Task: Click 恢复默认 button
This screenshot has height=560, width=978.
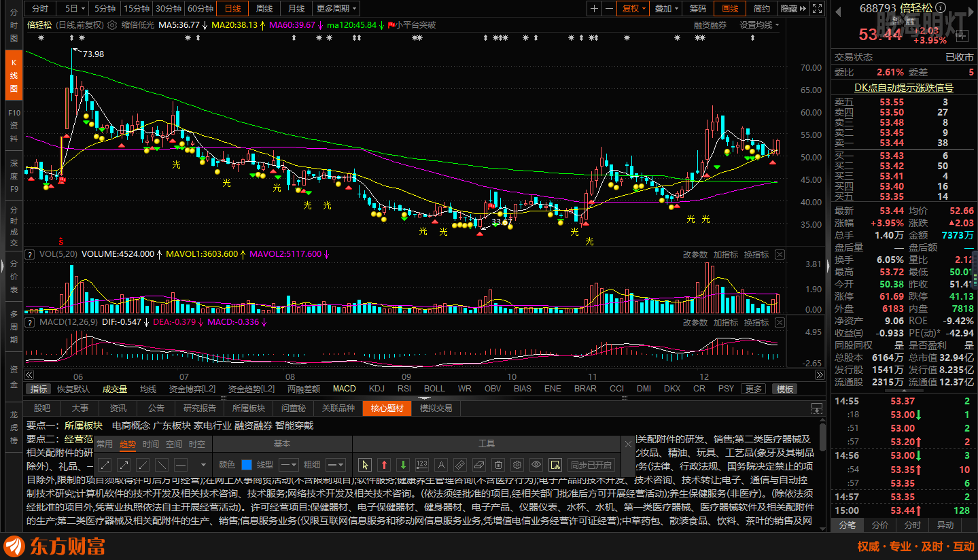Action: (73, 389)
